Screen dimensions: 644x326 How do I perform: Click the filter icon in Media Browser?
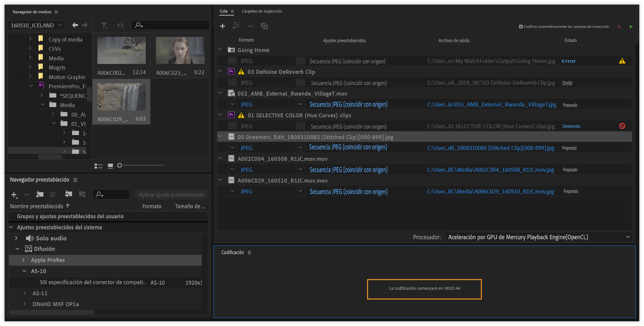pyautogui.click(x=104, y=25)
